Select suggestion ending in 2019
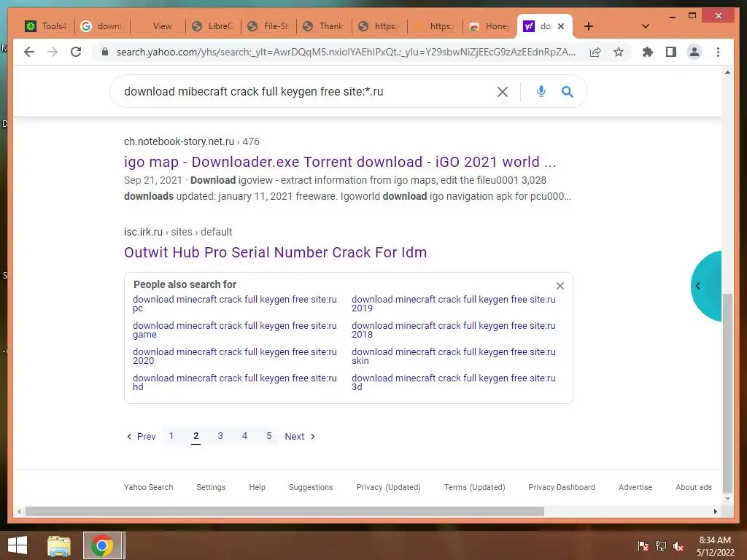Viewport: 747px width, 560px height. tap(454, 303)
